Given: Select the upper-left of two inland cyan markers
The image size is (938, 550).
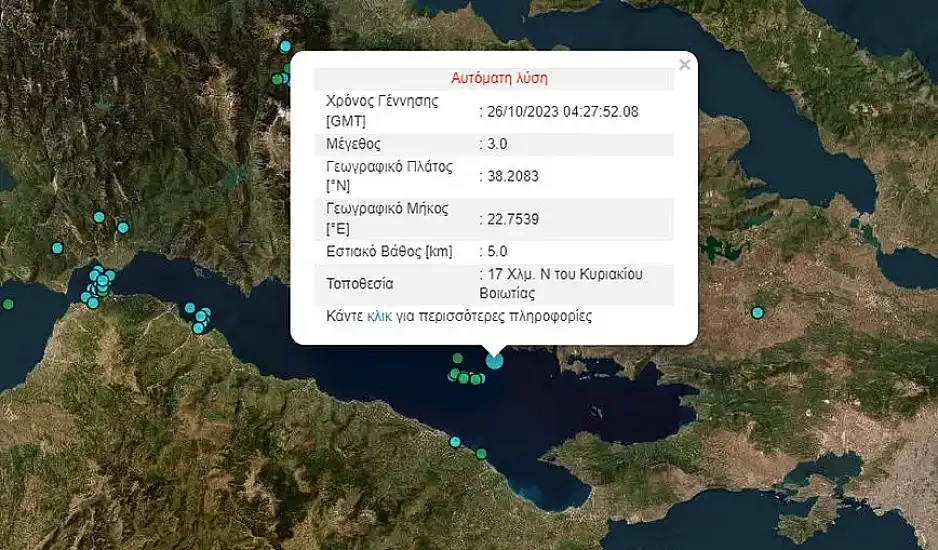Looking at the screenshot, I should coord(99,217).
